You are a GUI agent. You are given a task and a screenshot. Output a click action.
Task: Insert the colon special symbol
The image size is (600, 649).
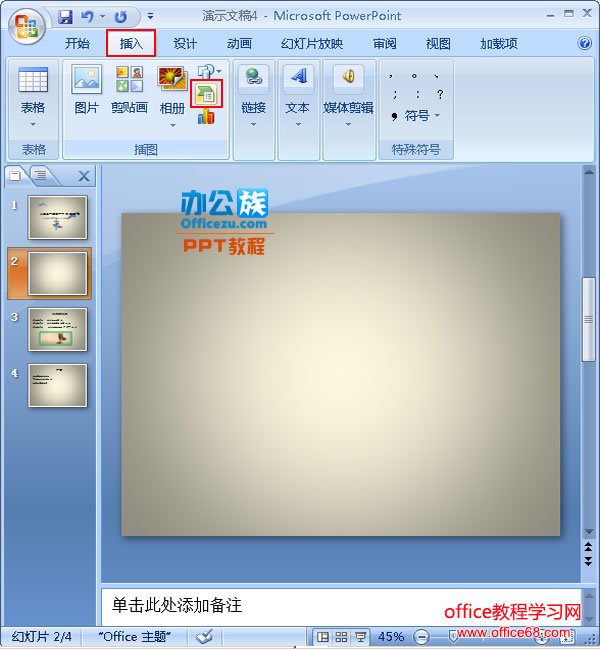[418, 94]
